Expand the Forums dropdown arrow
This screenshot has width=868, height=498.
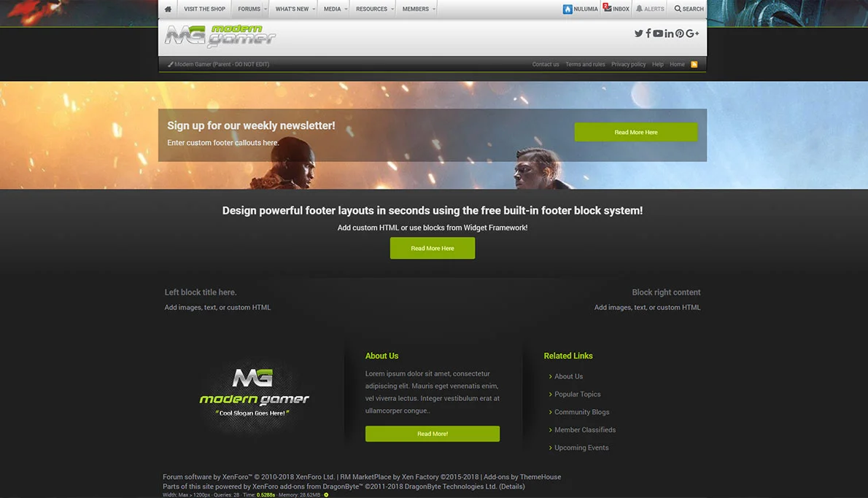[x=266, y=9]
